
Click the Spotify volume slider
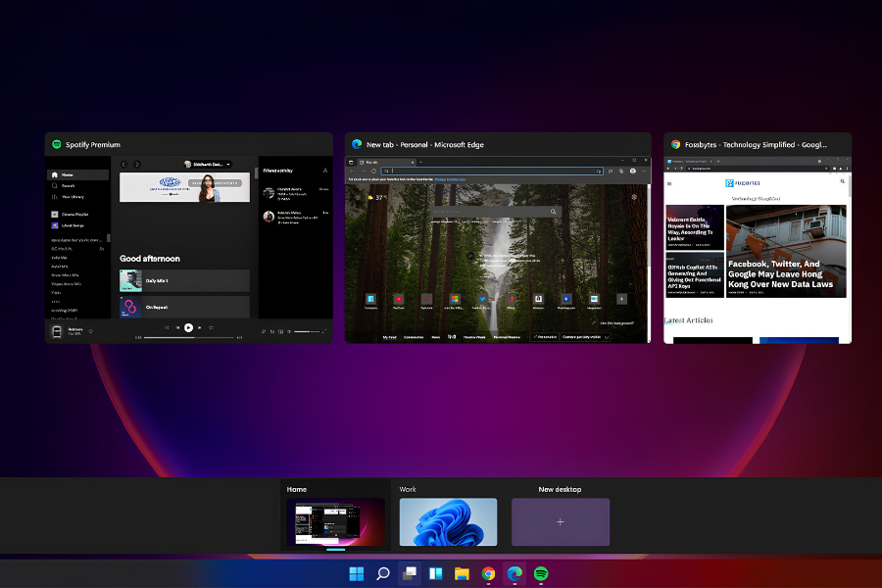tap(307, 331)
